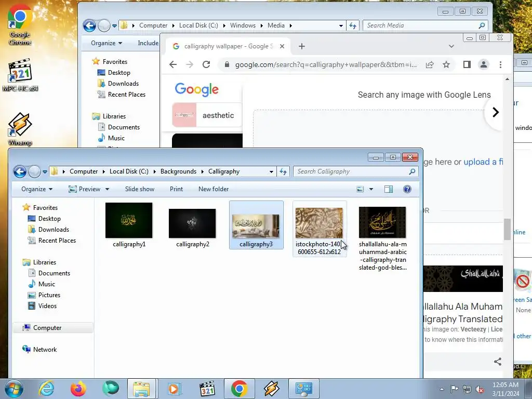532x399 pixels.
Task: Click the Search Calligraphy field
Action: point(355,171)
